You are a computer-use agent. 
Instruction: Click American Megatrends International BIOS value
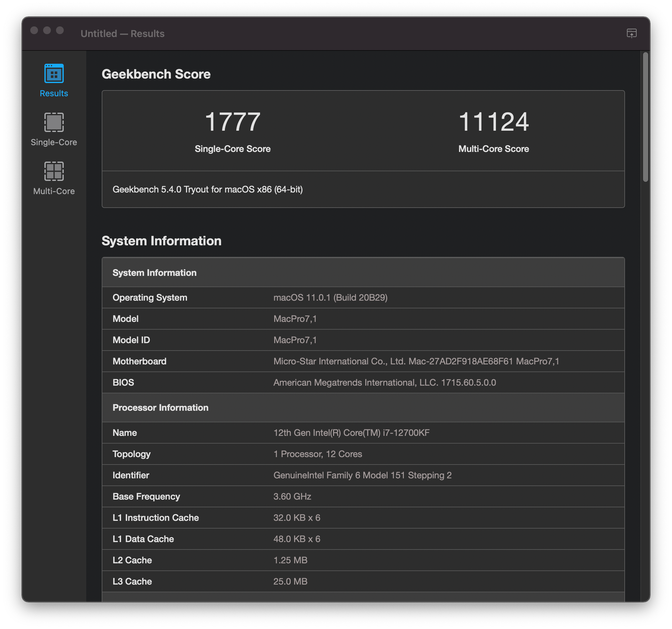(385, 382)
